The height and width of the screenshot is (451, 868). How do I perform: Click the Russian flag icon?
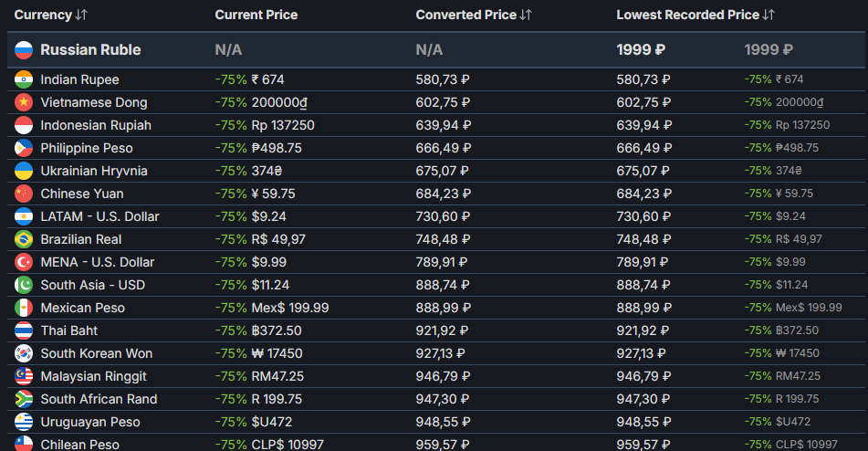point(24,50)
